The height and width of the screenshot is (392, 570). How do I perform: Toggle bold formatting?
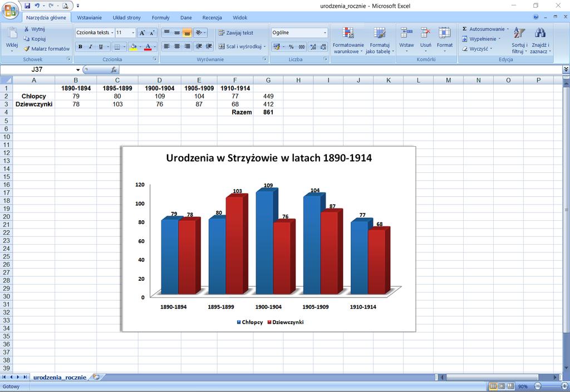click(x=80, y=47)
